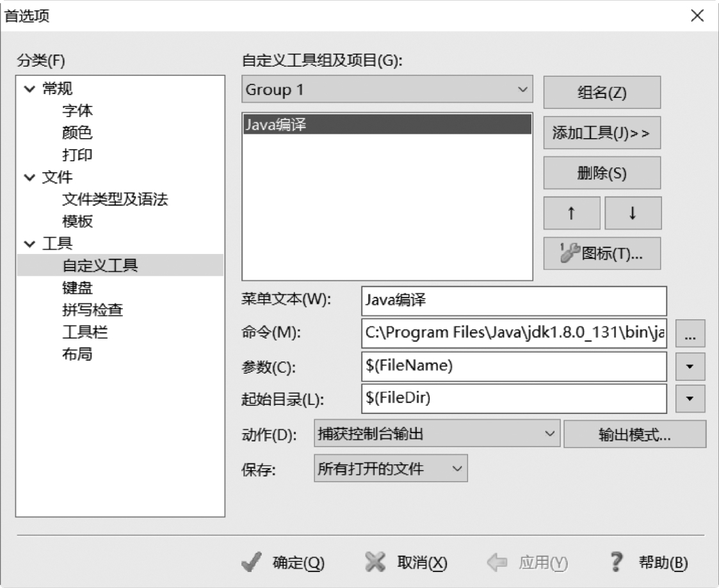Click the 应用(Y) text

click(543, 562)
